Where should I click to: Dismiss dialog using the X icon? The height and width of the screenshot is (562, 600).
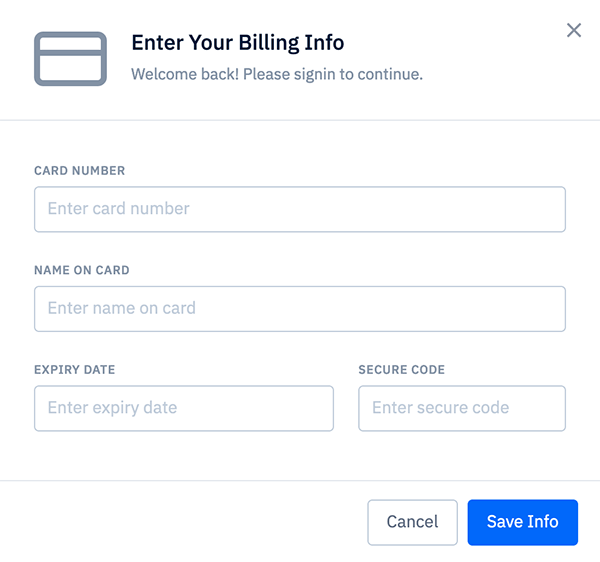tap(573, 30)
